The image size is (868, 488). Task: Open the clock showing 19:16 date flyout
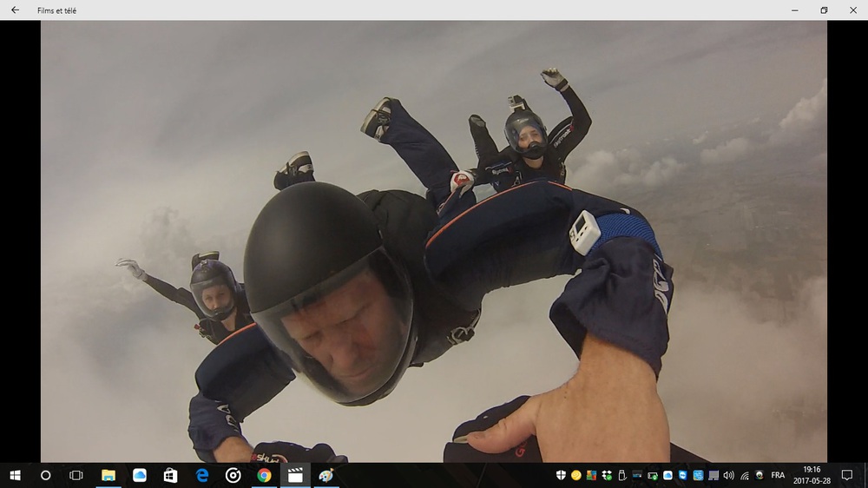point(812,475)
